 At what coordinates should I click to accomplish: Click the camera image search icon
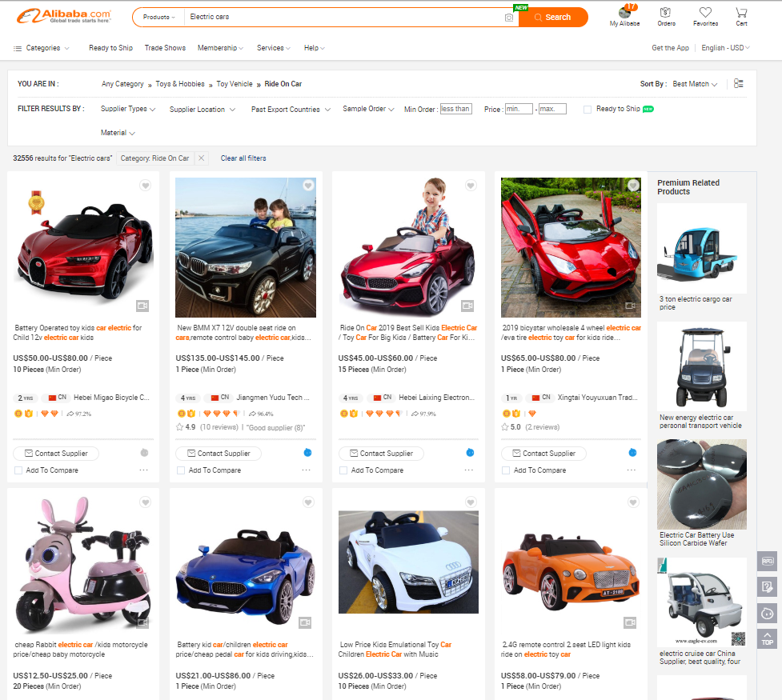(x=508, y=18)
